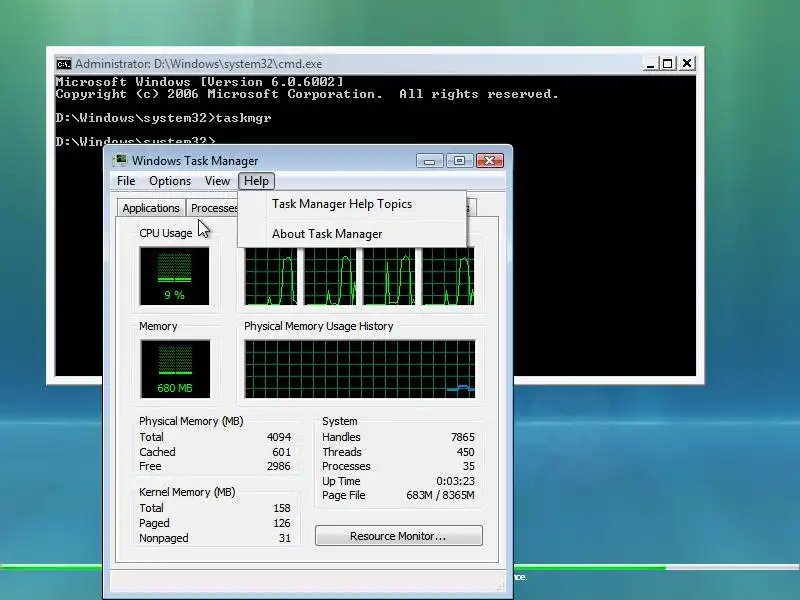Click the third CPU usage history graph
Image resolution: width=800 pixels, height=600 pixels.
tap(389, 277)
